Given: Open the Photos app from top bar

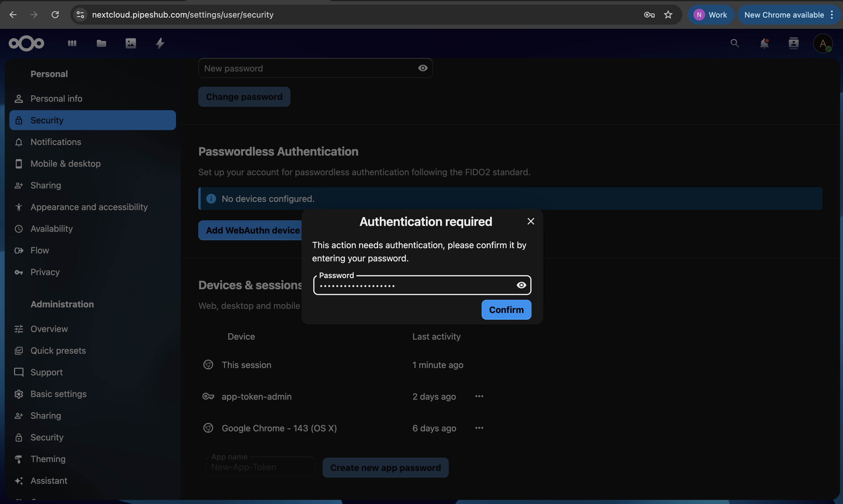Looking at the screenshot, I should [x=130, y=43].
